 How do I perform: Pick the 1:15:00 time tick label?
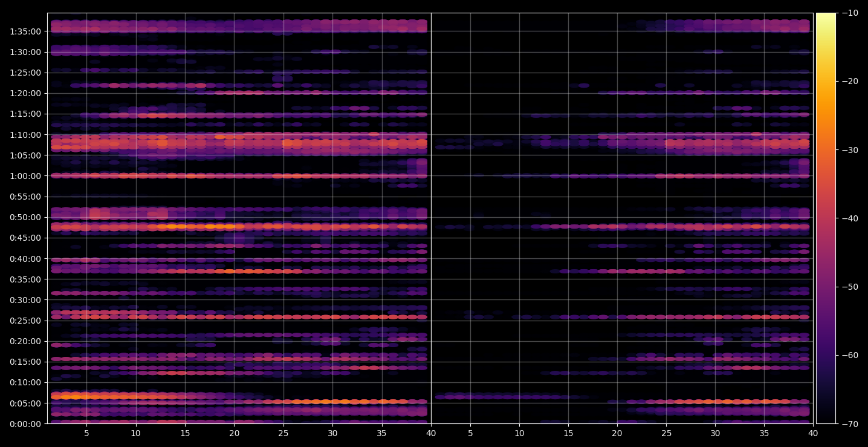pos(25,114)
